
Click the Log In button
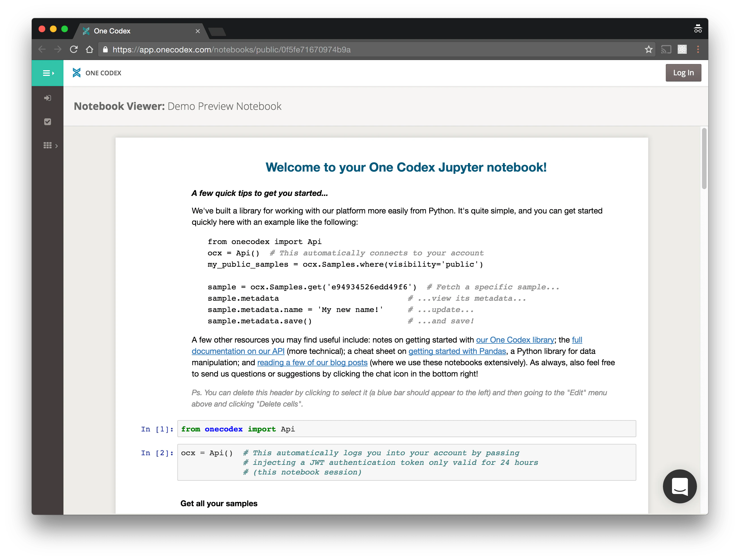tap(683, 72)
